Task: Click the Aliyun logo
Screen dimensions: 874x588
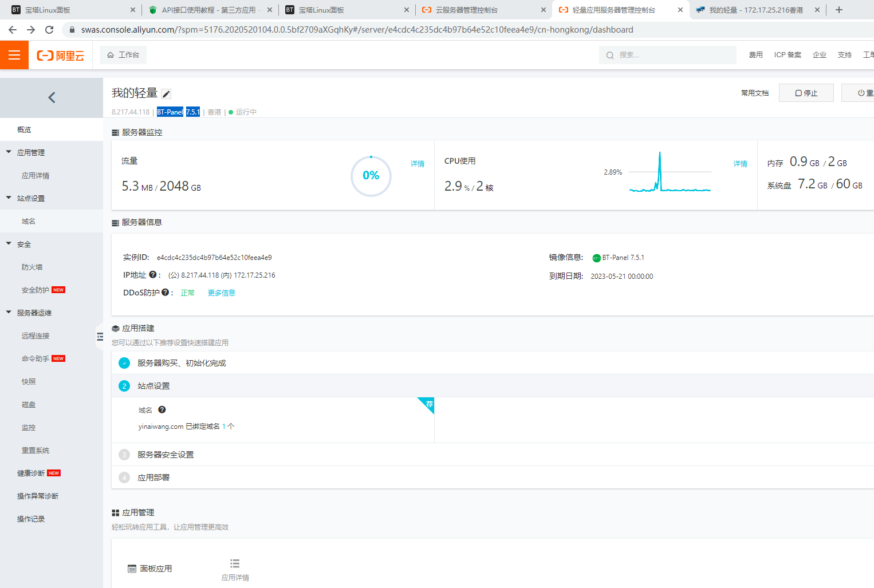Action: [60, 56]
